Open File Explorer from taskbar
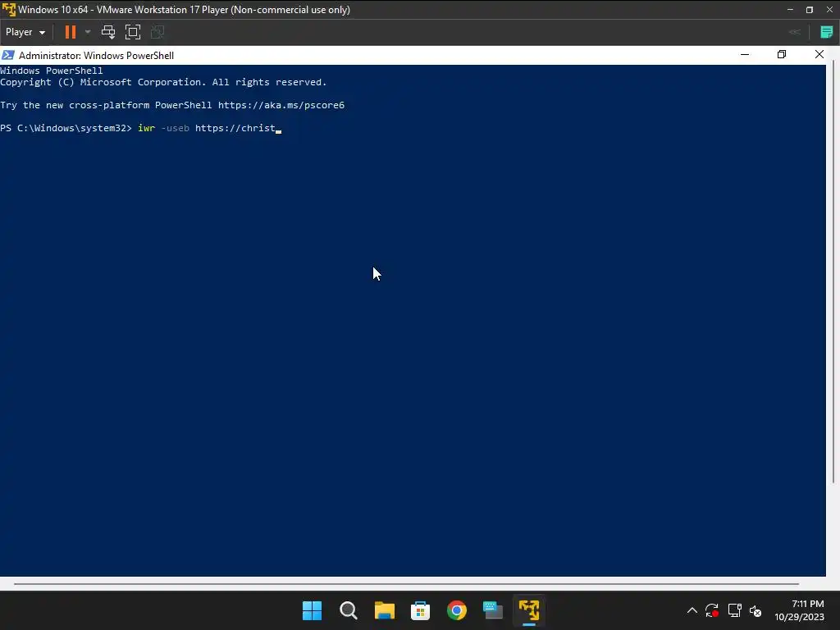This screenshot has width=840, height=630. [x=384, y=610]
